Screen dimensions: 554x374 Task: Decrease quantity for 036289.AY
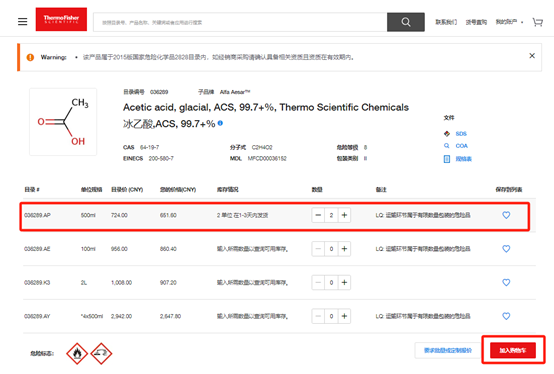pos(318,316)
